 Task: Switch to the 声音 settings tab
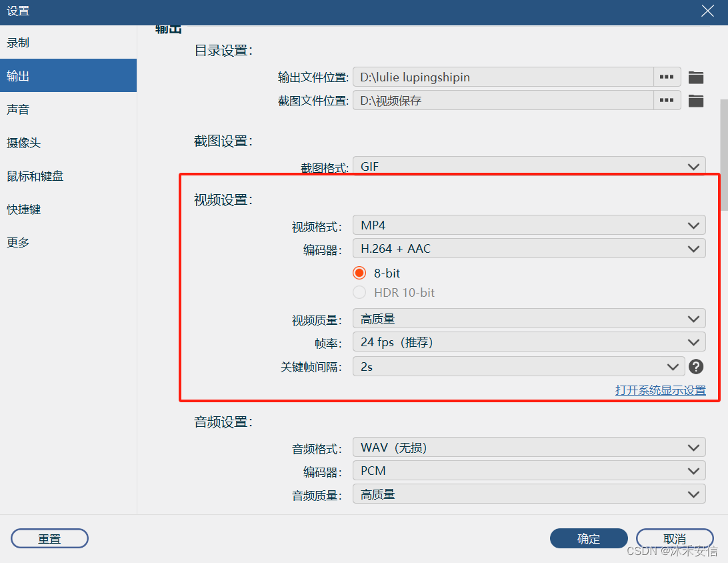(68, 109)
